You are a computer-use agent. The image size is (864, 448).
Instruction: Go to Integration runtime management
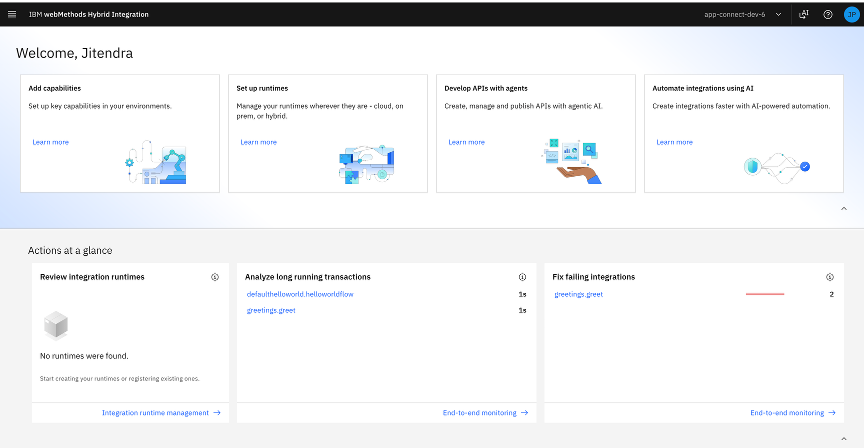click(161, 413)
